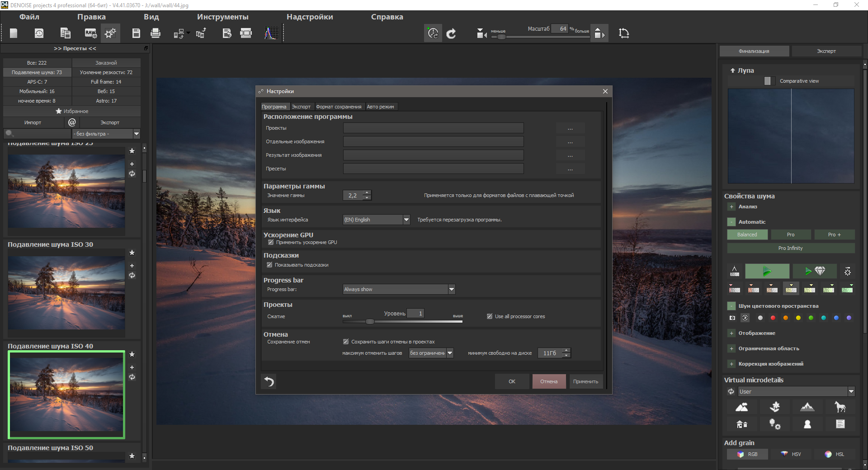Toggle save undo steps in projects checkbox
This screenshot has height=470, width=868.
click(346, 342)
